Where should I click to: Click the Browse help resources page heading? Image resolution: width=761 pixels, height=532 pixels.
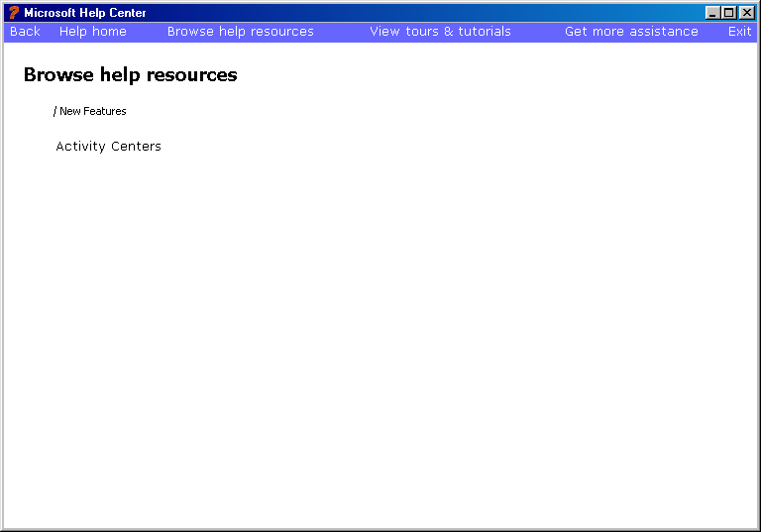pos(130,74)
